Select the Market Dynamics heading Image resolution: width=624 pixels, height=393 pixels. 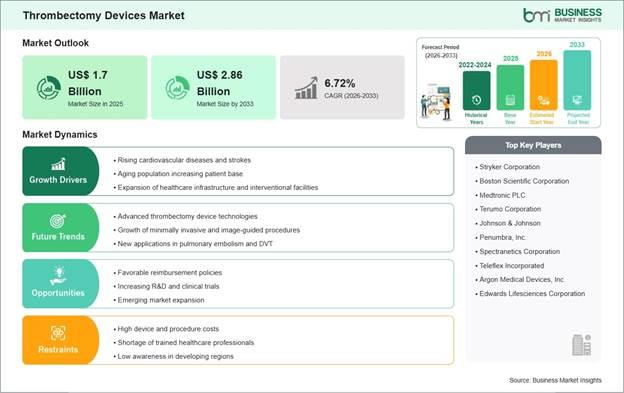60,134
